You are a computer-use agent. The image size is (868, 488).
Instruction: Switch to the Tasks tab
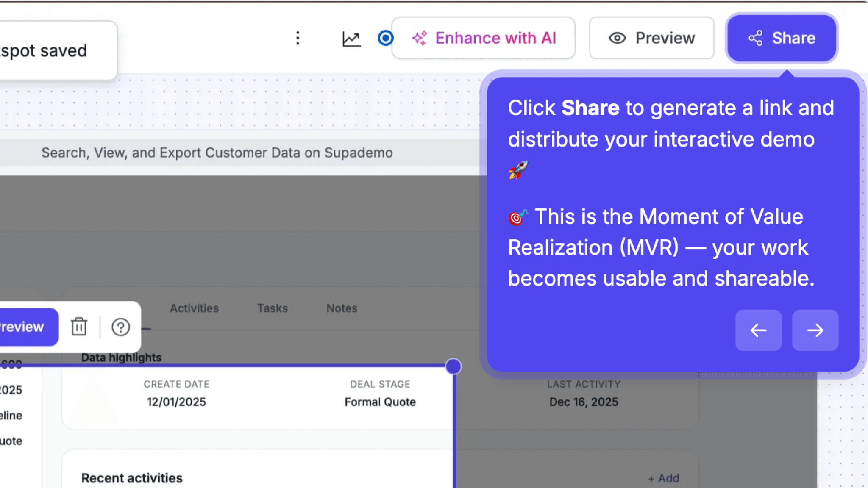point(272,308)
